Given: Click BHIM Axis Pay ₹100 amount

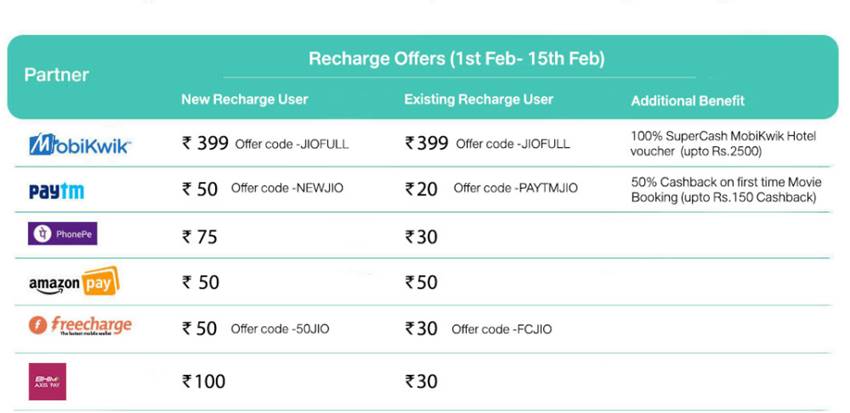Looking at the screenshot, I should (x=204, y=381).
